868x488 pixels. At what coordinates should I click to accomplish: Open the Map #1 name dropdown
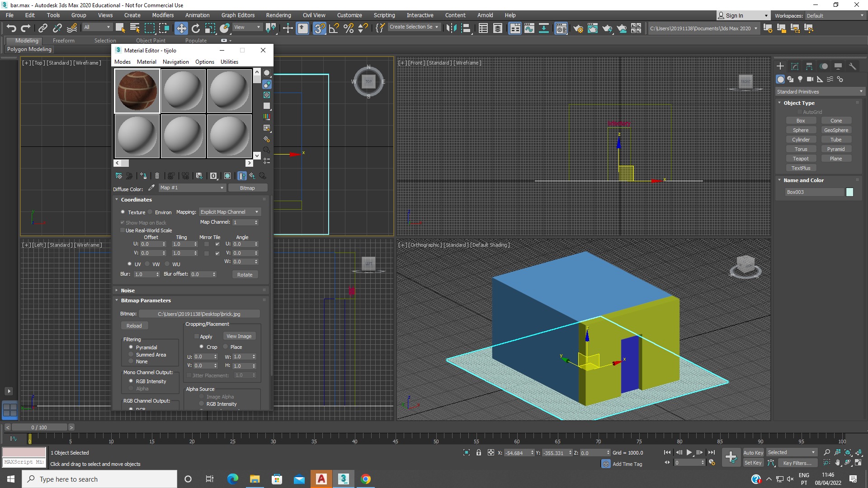tap(192, 188)
